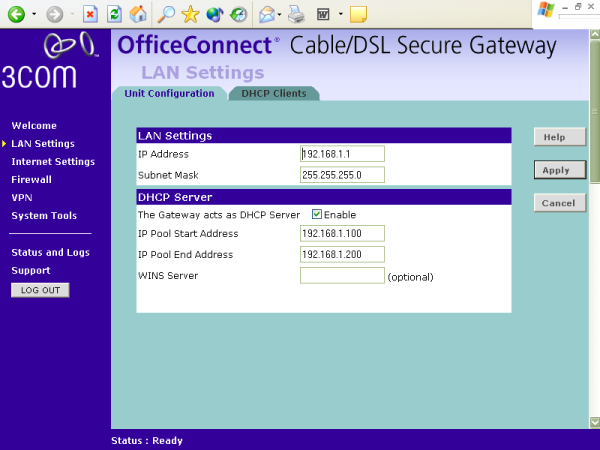Open Status and Logs page
The height and width of the screenshot is (450, 600).
click(51, 252)
